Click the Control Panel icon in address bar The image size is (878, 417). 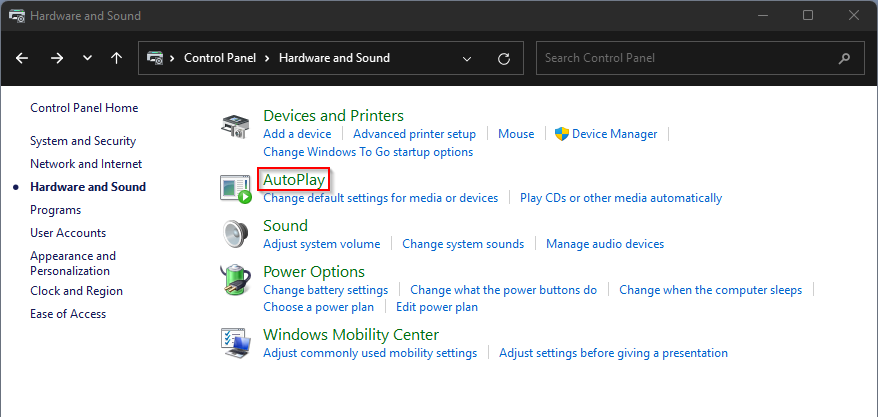click(155, 58)
